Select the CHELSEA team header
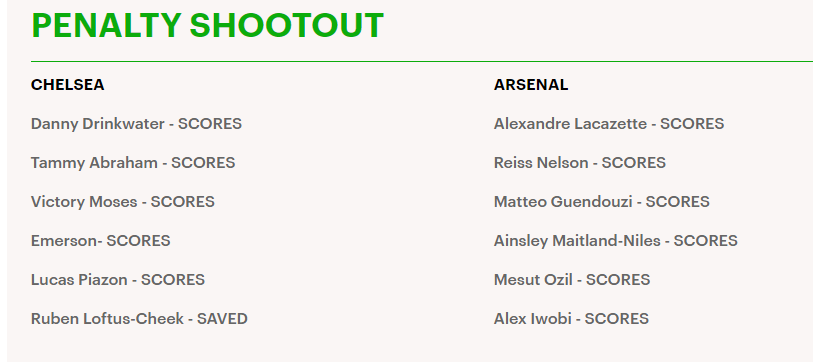Screen dimensions: 813x362 [67, 85]
